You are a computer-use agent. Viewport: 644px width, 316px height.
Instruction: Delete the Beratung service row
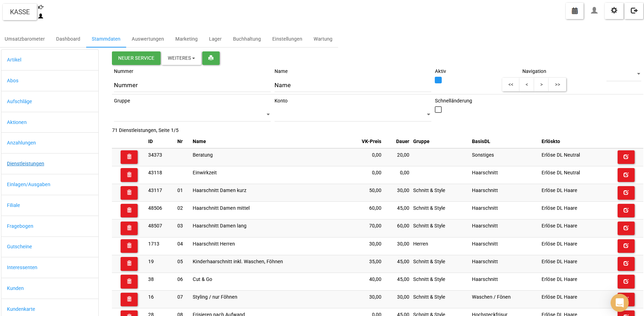[129, 157]
